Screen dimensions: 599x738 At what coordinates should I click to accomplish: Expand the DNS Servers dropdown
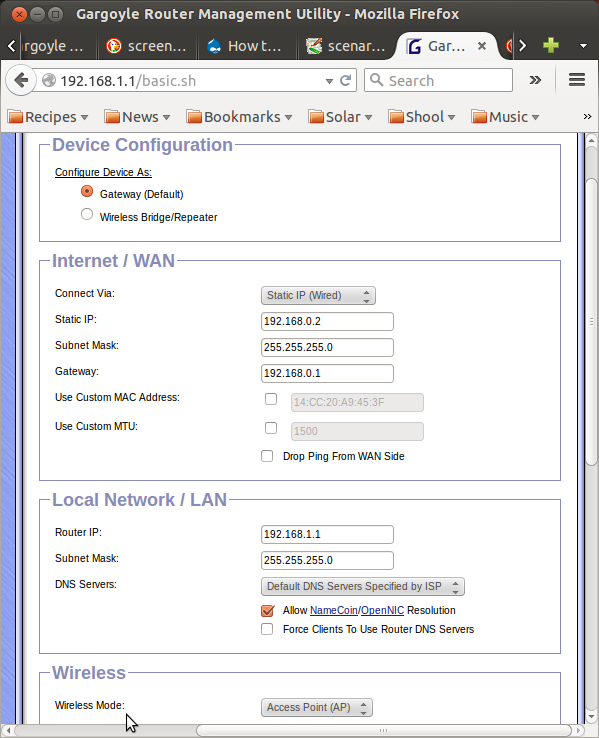pos(363,586)
